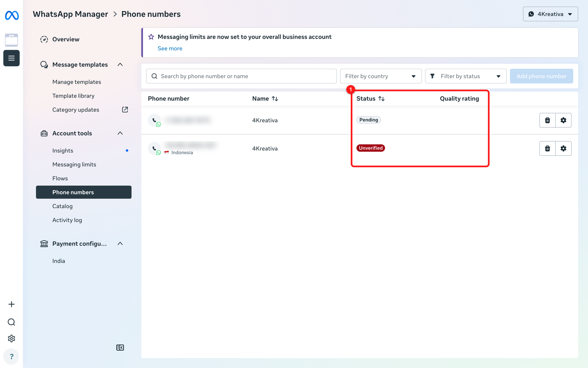Open the business portfolio thumbnail icon
The height and width of the screenshot is (368, 588).
pos(11,40)
